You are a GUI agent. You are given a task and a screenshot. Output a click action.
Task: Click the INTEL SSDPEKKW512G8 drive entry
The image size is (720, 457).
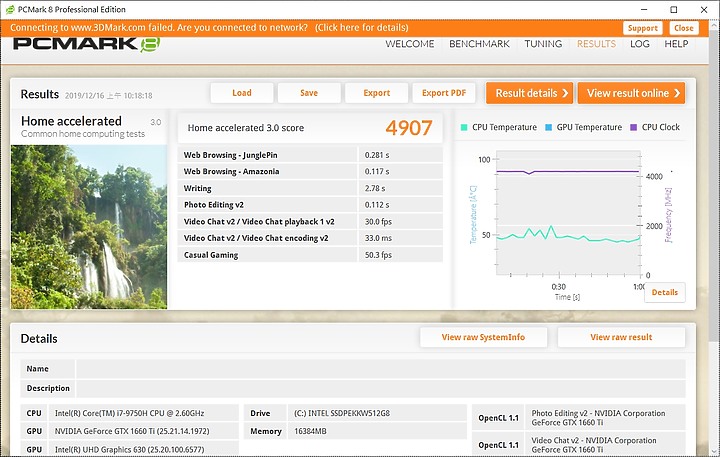click(x=342, y=413)
